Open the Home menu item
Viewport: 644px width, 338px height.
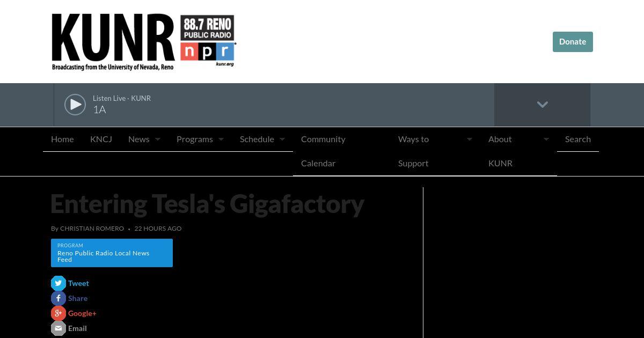pos(62,139)
